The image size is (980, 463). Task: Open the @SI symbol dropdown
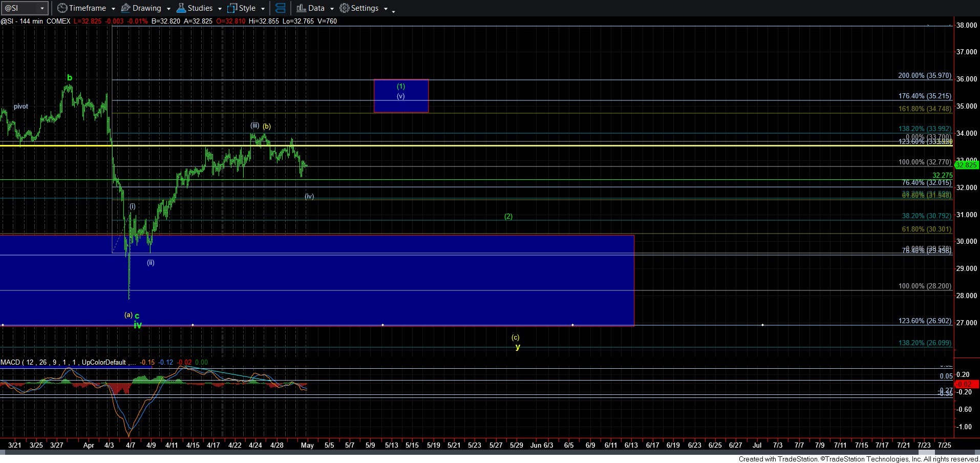(42, 8)
